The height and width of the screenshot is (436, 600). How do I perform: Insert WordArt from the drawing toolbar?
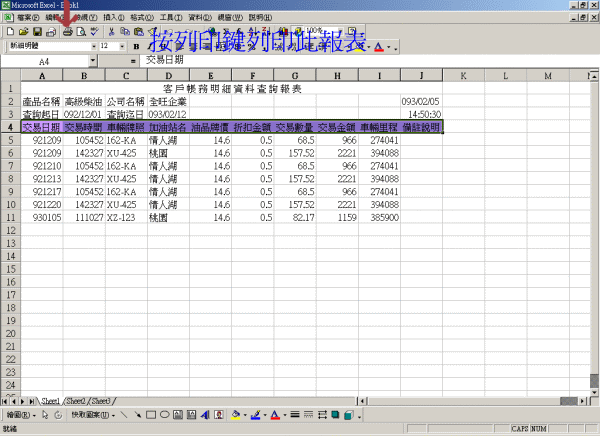pos(202,414)
